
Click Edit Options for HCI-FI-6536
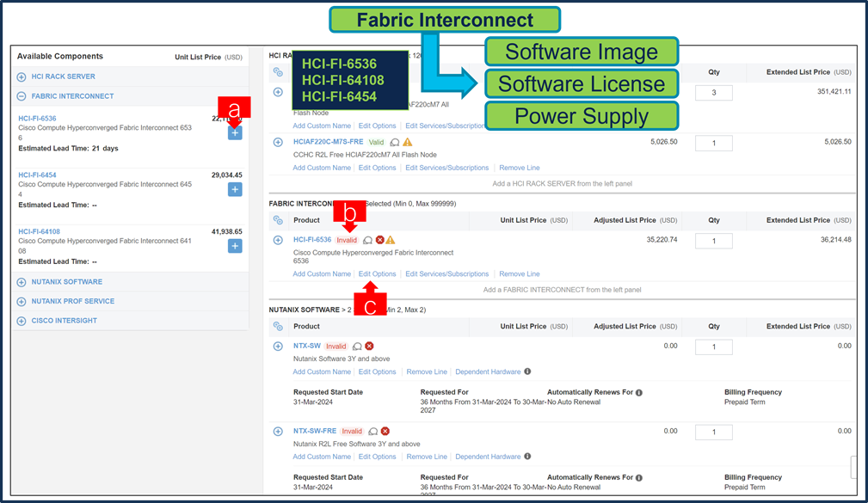(377, 274)
